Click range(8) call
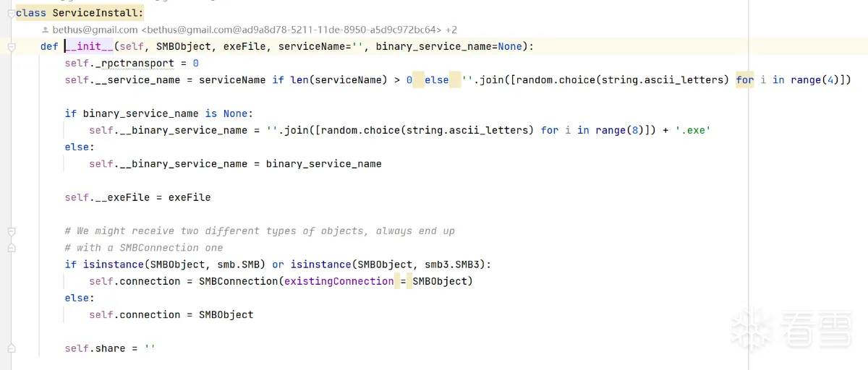The width and height of the screenshot is (868, 370). [620, 130]
